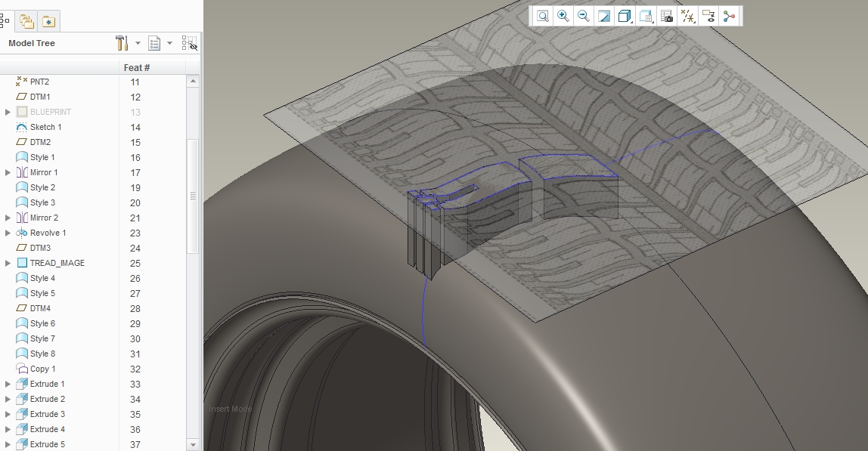The width and height of the screenshot is (868, 451).
Task: Click the Refit view icon
Action: click(543, 16)
